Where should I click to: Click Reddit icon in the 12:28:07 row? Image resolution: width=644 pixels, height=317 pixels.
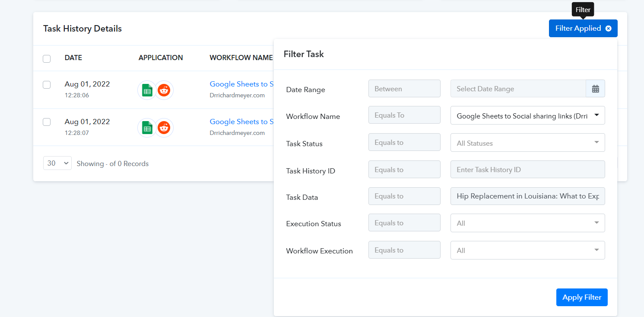[164, 128]
